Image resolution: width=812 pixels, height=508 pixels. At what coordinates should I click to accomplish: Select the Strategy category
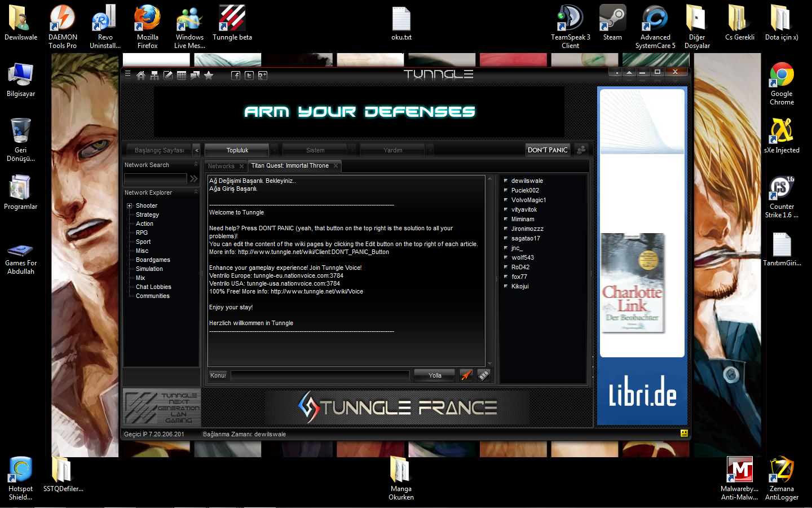click(147, 214)
